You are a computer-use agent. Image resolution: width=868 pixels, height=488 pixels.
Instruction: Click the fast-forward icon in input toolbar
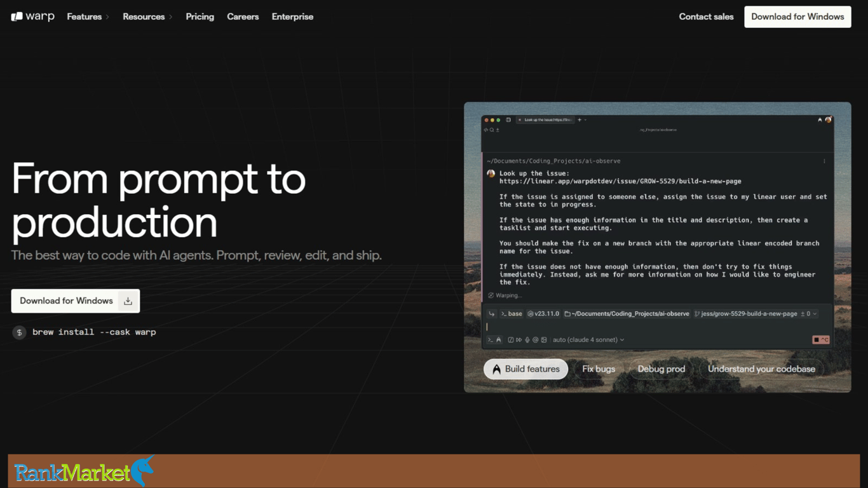pos(519,340)
